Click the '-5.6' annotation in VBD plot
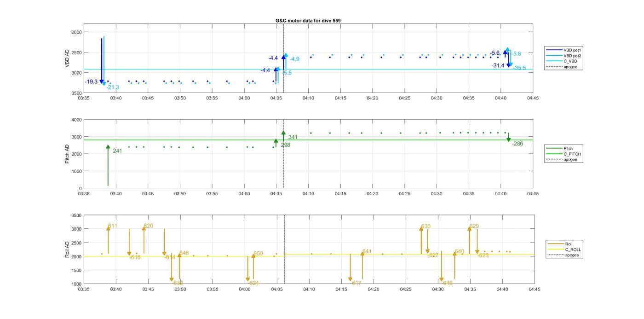Image resolution: width=644 pixels, height=319 pixels. (x=495, y=53)
